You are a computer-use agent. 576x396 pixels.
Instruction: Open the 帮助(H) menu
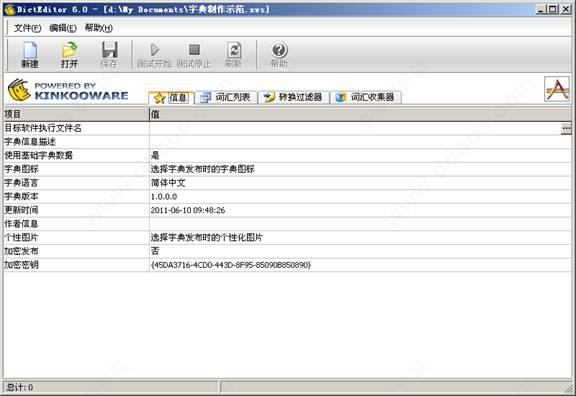pyautogui.click(x=98, y=28)
